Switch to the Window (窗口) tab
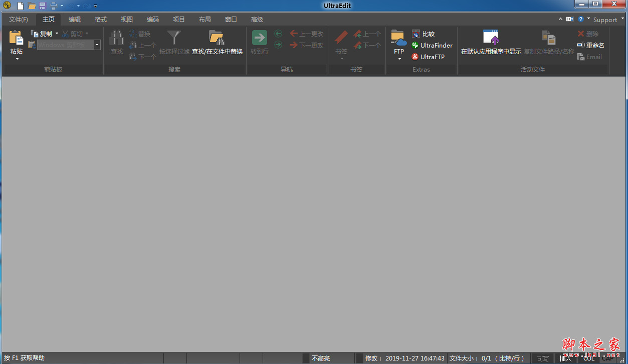 (231, 20)
